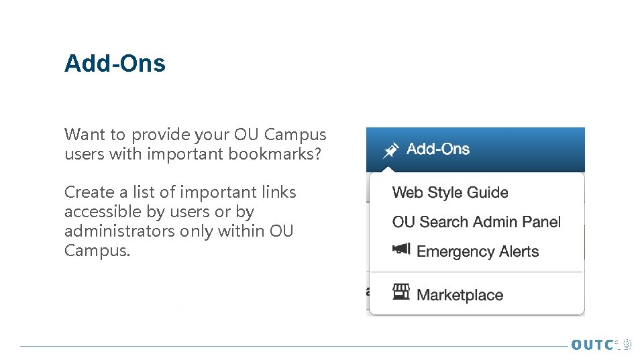Open Marketplace from the Add-Ons dropdown

pyautogui.click(x=460, y=295)
